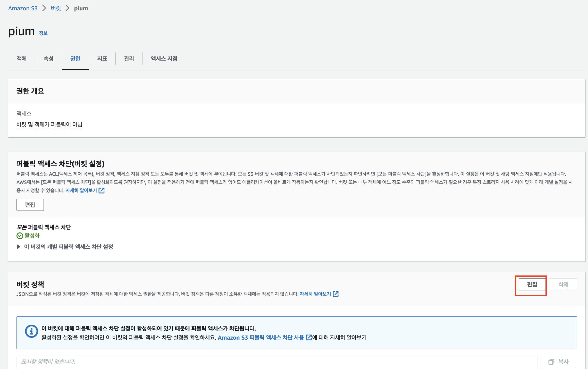Viewport: 588px width, 369px height.
Task: Click external link icon after block public access description
Action: point(102,190)
